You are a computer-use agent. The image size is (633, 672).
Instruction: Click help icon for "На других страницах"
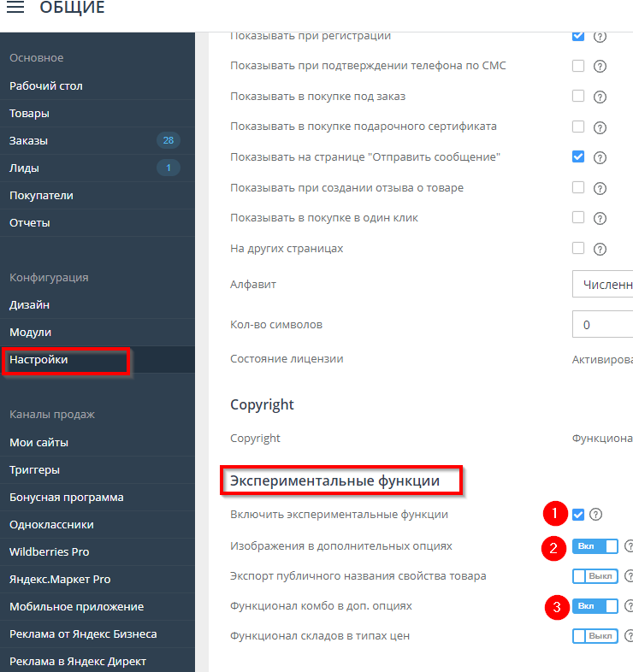click(600, 249)
